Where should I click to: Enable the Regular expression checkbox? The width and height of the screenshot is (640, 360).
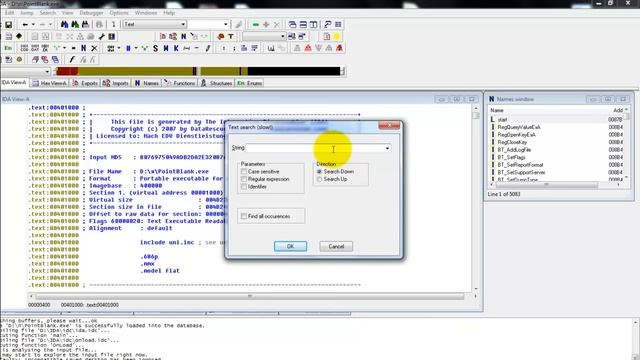(244, 179)
